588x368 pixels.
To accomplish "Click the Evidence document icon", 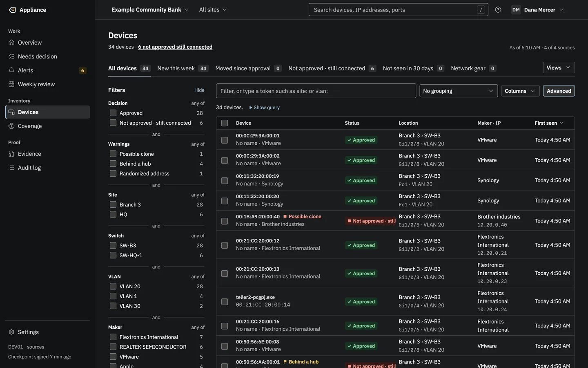I will 11,154.
